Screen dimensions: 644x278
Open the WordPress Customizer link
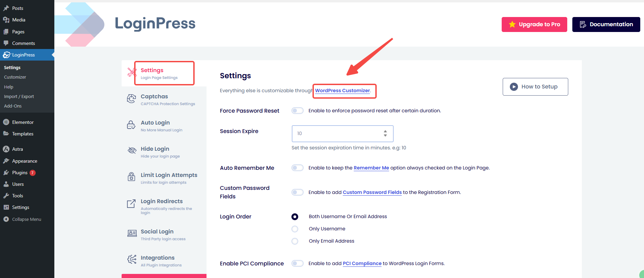click(342, 91)
